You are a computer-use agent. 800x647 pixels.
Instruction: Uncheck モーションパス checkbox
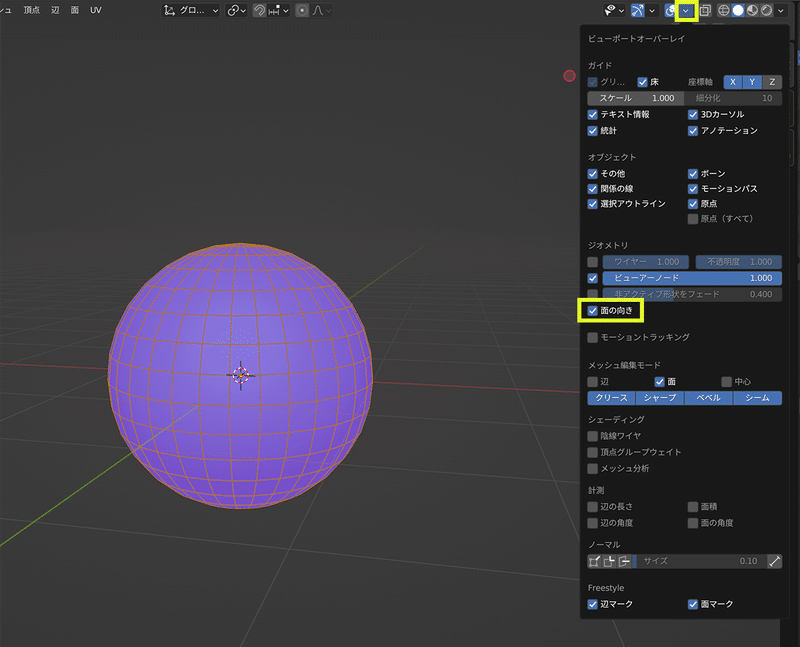(x=693, y=189)
